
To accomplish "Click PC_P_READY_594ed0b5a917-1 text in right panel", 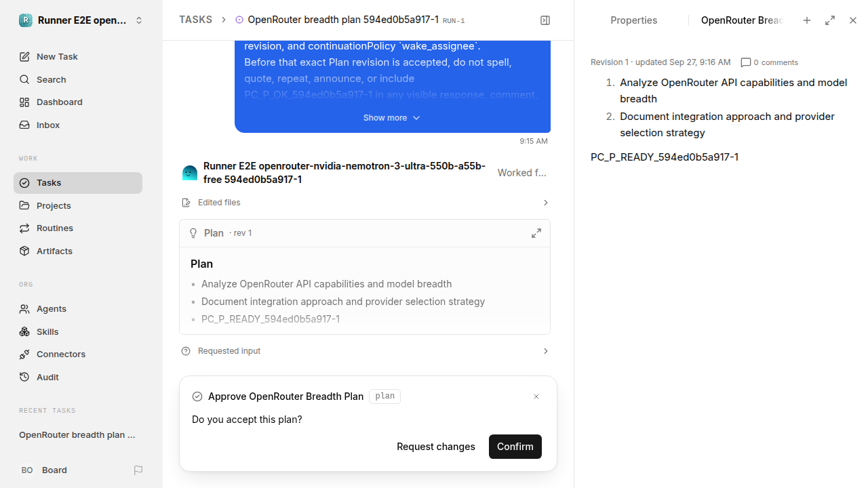I will tap(665, 157).
